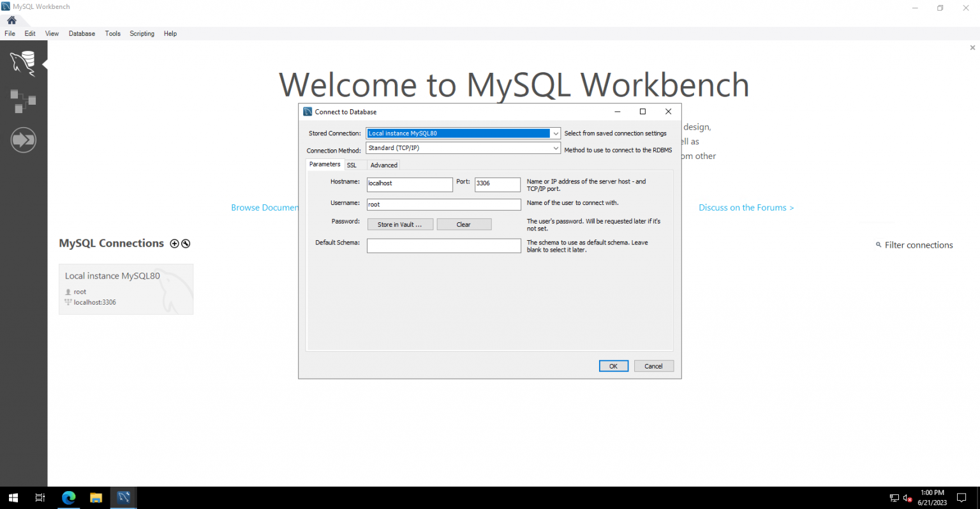The width and height of the screenshot is (980, 509).
Task: Select the Local instance MySQL80 connection tile
Action: [x=126, y=289]
